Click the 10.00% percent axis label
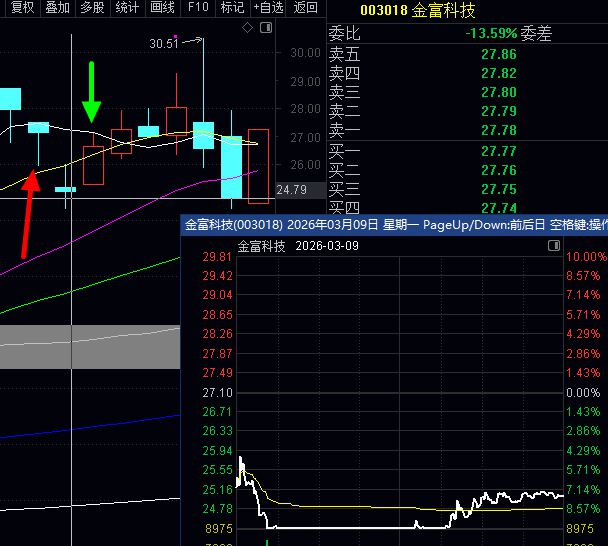Viewport: 608px width, 546px height. pos(586,257)
